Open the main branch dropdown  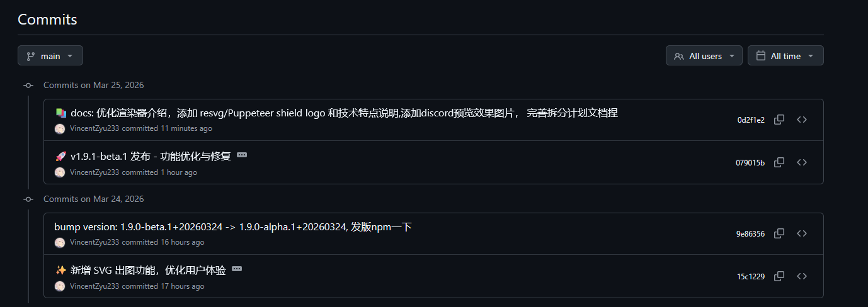coord(50,56)
